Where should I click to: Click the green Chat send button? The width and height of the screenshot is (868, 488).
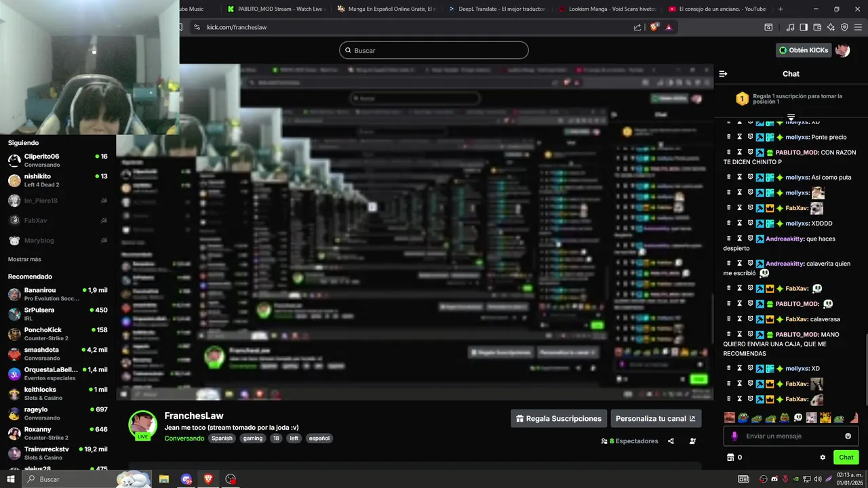pyautogui.click(x=846, y=457)
